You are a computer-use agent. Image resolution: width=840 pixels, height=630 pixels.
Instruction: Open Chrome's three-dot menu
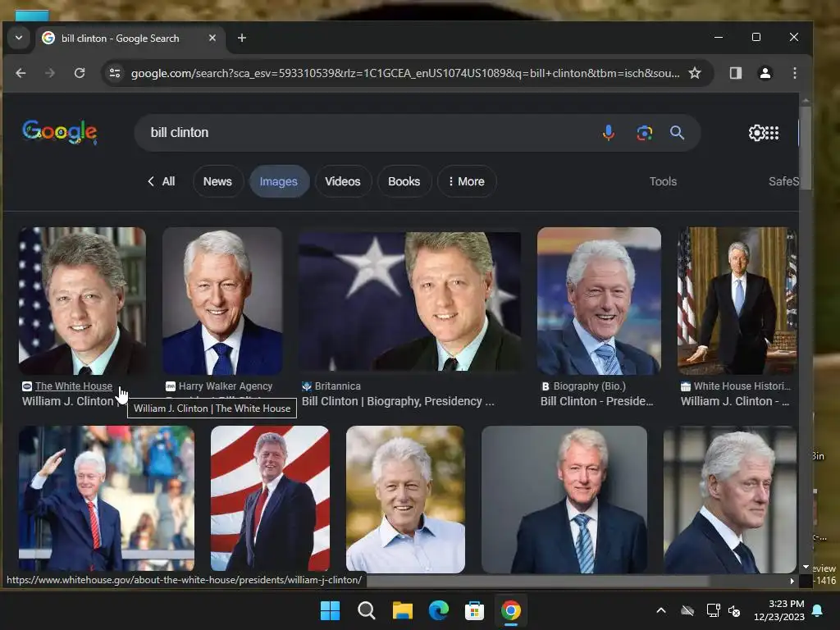[x=794, y=73]
